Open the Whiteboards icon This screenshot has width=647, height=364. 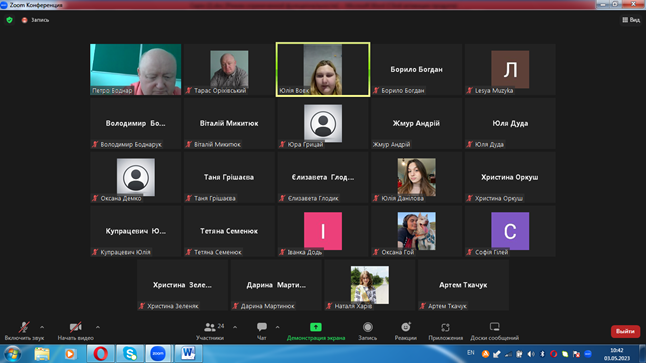[x=494, y=327]
